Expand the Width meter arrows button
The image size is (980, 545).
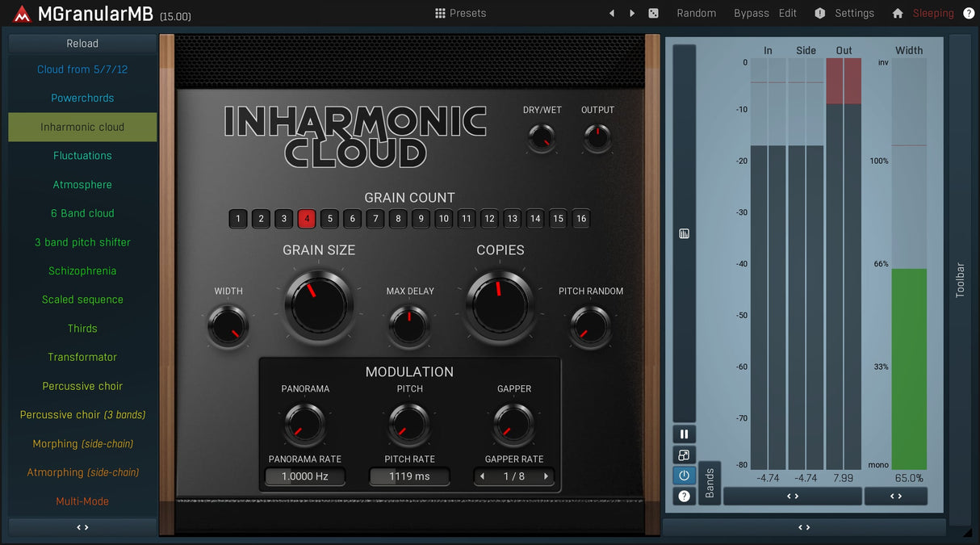895,497
